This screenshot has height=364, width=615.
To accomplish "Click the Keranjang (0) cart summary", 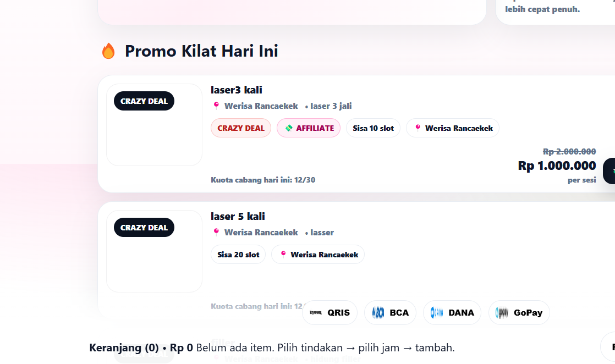I will (x=124, y=348).
